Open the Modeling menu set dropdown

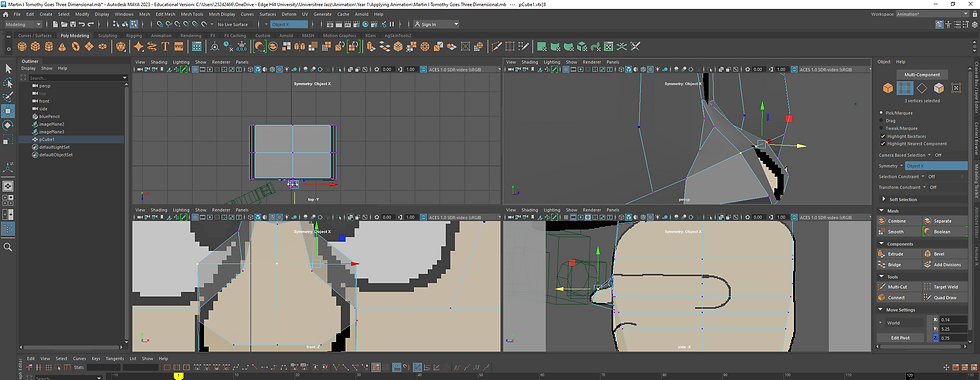click(x=23, y=24)
